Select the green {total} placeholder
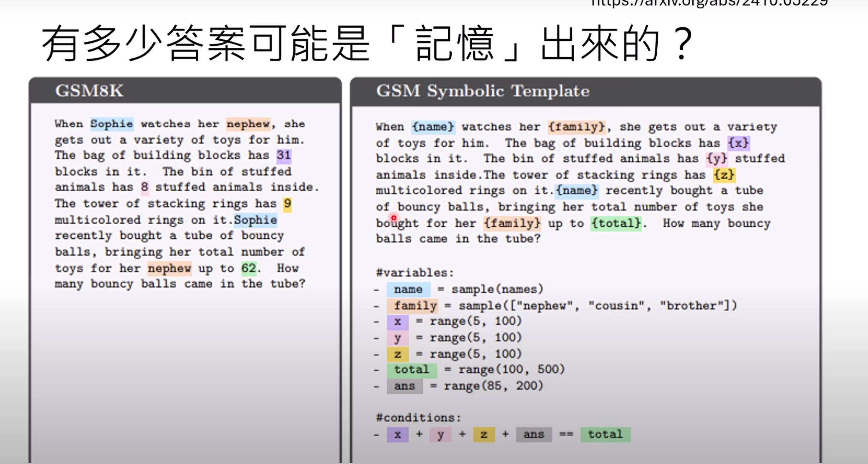This screenshot has width=868, height=464. [616, 223]
